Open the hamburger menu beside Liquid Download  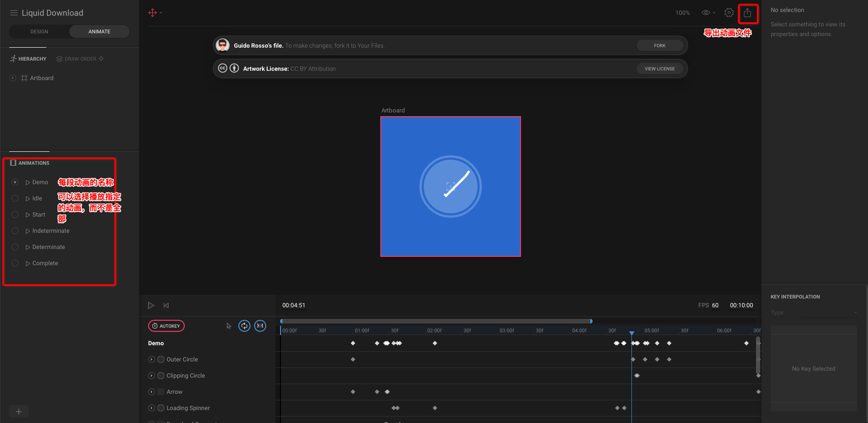tap(14, 13)
